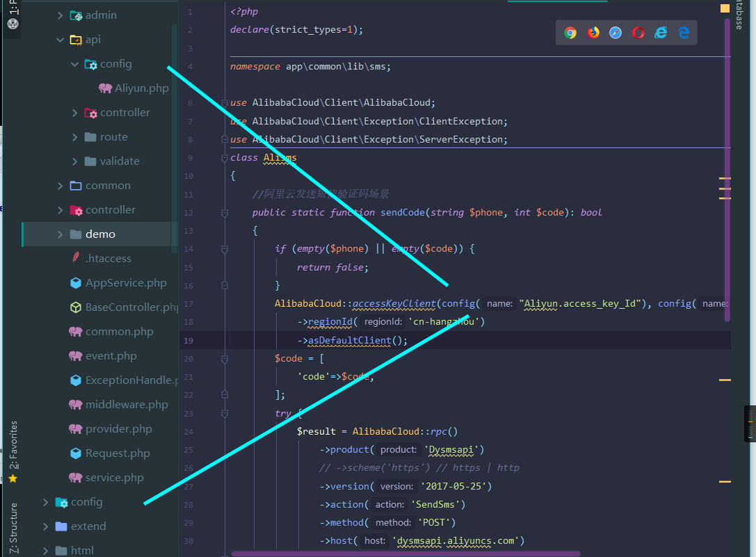This screenshot has width=756, height=557.
Task: Click the event.php file icon
Action: (76, 356)
